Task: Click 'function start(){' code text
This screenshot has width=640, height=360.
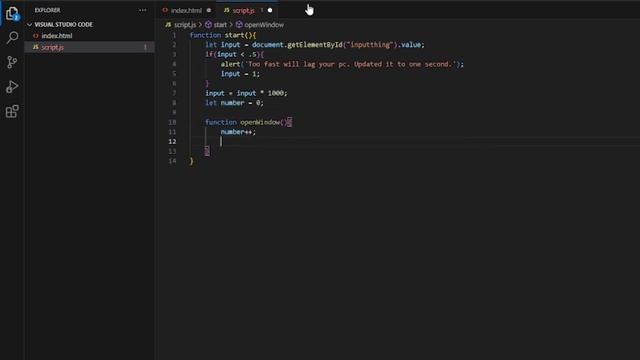Action: point(223,35)
